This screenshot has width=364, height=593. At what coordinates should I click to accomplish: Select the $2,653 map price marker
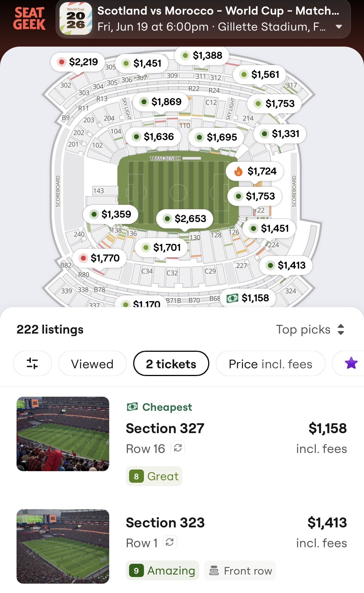tap(184, 219)
